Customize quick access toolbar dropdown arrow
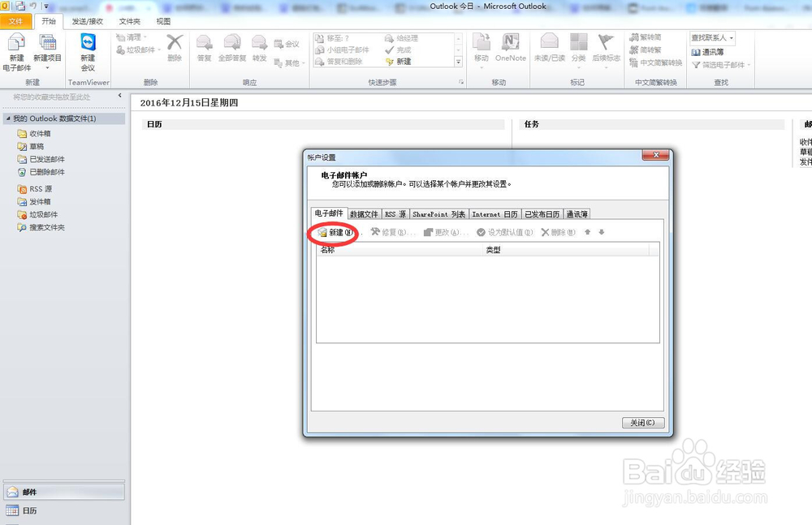 [x=45, y=6]
